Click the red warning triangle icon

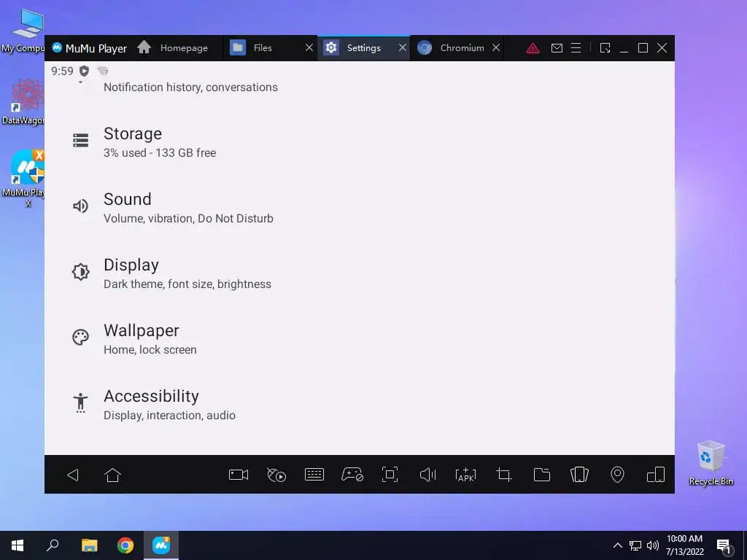pos(533,48)
